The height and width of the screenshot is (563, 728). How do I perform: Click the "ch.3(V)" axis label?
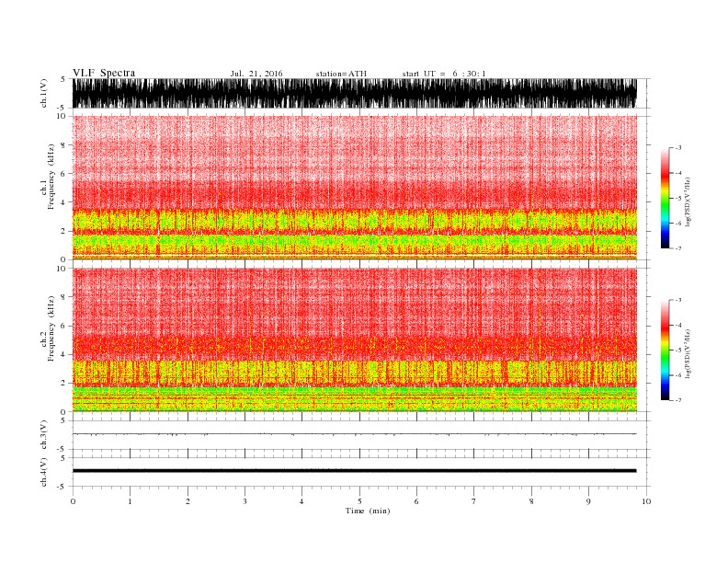click(x=43, y=435)
